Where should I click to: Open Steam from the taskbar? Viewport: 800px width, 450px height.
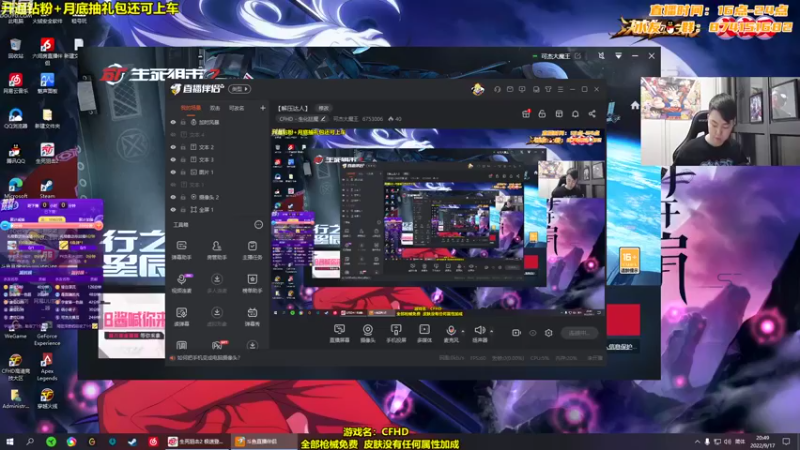point(132,442)
